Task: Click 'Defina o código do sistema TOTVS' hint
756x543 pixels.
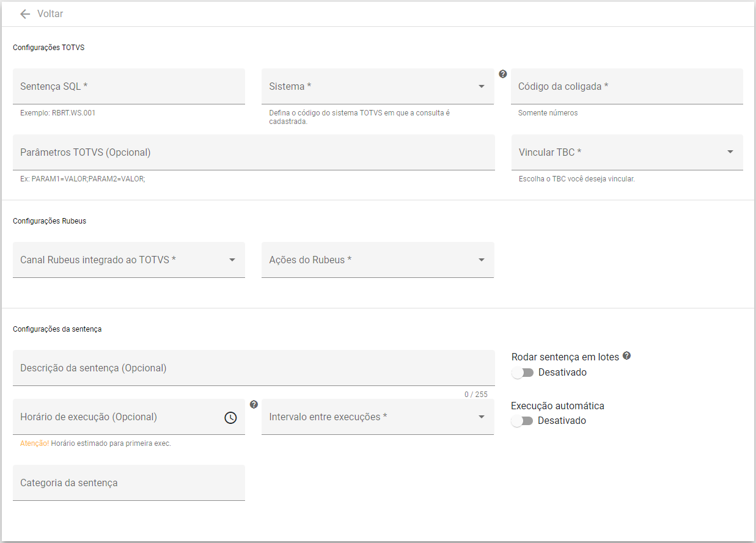Action: coord(359,117)
